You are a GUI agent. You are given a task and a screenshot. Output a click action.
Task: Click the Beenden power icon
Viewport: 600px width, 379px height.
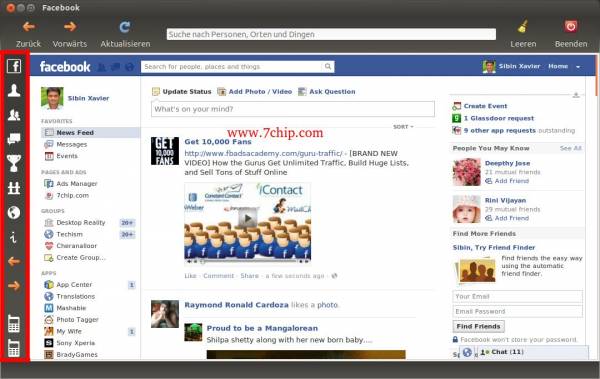(571, 26)
